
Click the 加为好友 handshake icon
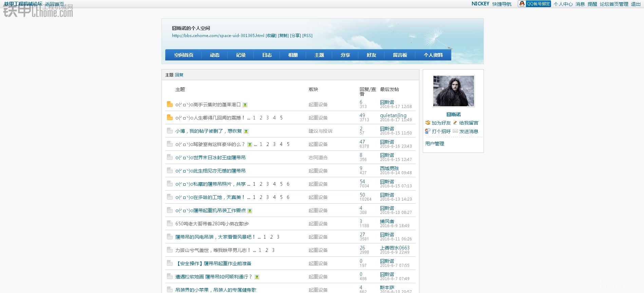pyautogui.click(x=428, y=123)
